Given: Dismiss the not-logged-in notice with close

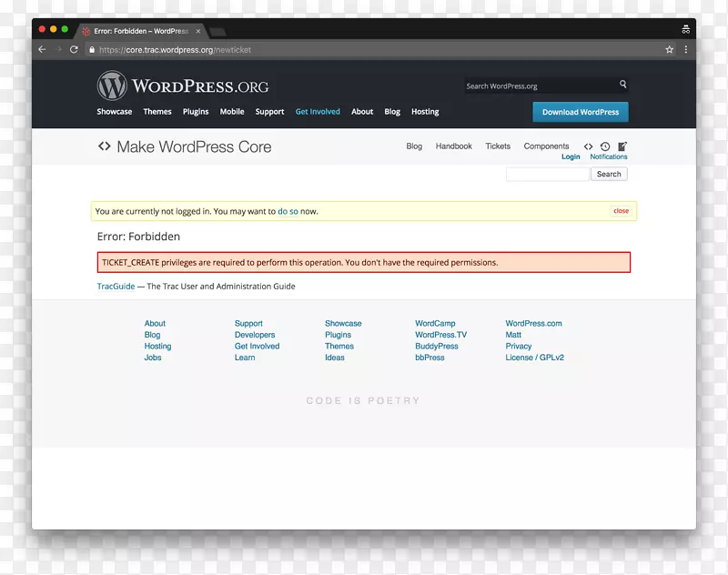Looking at the screenshot, I should coord(621,211).
